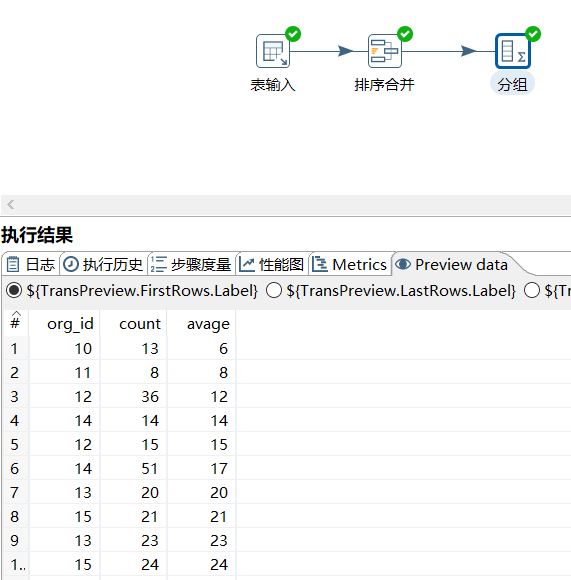Select the 排序合并 sorted merge step icon

pos(385,51)
